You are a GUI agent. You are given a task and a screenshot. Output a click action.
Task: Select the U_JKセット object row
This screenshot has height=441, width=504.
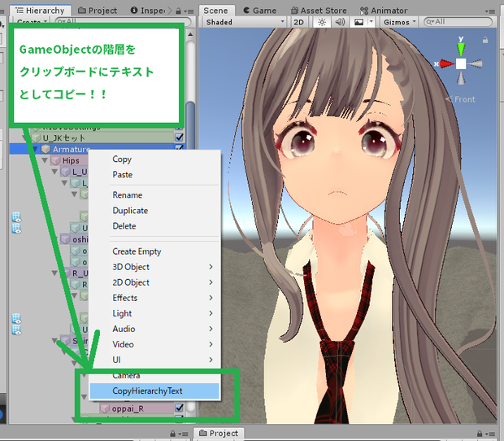click(x=102, y=138)
